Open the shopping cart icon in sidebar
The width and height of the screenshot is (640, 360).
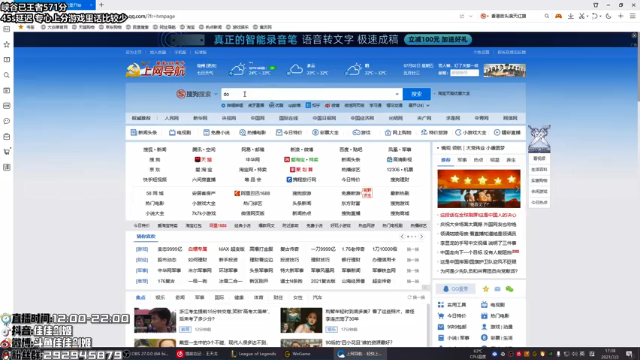[7, 152]
